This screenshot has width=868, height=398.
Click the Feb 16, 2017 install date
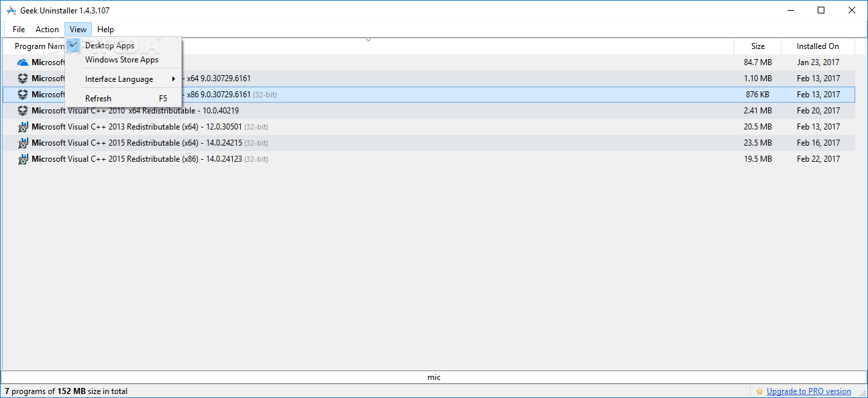(818, 143)
